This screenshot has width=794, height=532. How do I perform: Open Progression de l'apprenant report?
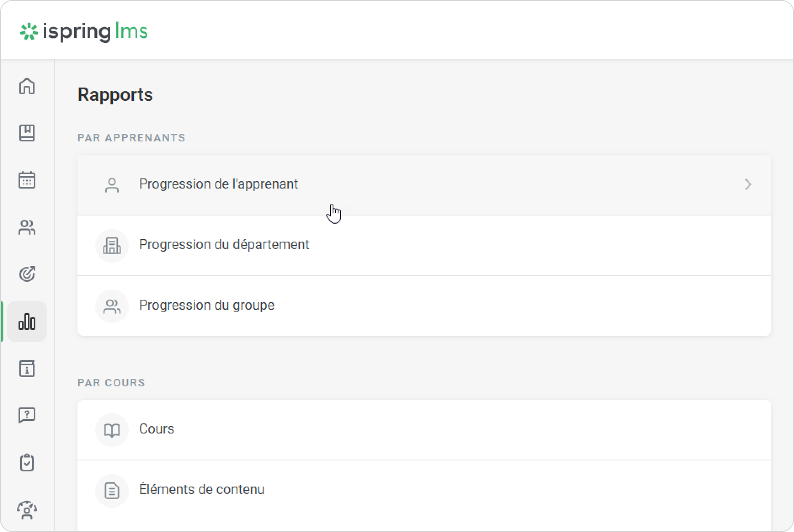(x=218, y=184)
